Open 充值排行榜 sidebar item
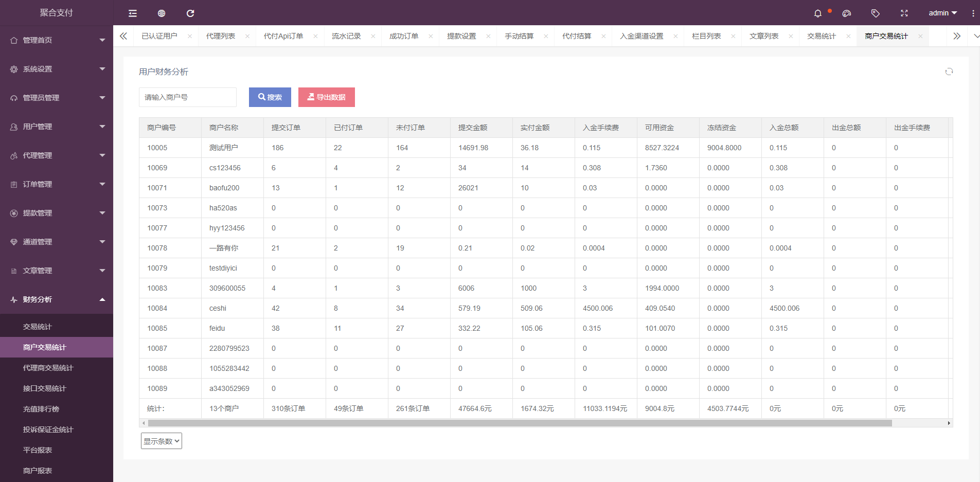The width and height of the screenshot is (980, 482). [x=57, y=409]
